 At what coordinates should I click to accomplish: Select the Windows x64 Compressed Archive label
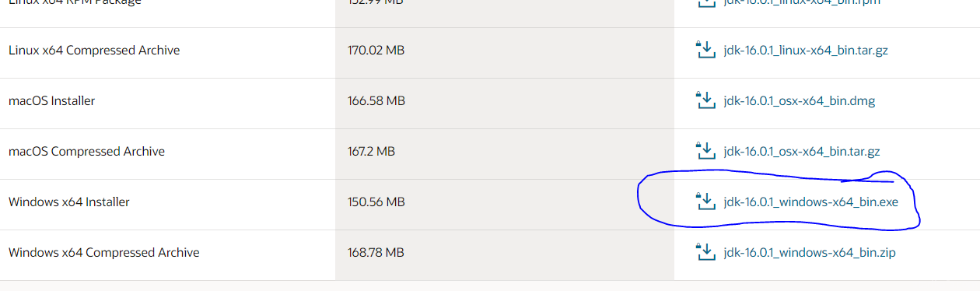104,253
